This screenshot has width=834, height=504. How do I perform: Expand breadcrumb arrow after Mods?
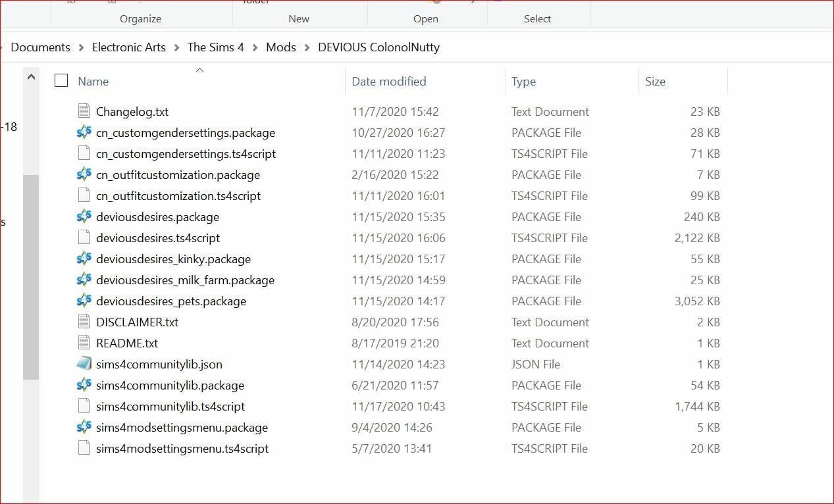pyautogui.click(x=307, y=47)
